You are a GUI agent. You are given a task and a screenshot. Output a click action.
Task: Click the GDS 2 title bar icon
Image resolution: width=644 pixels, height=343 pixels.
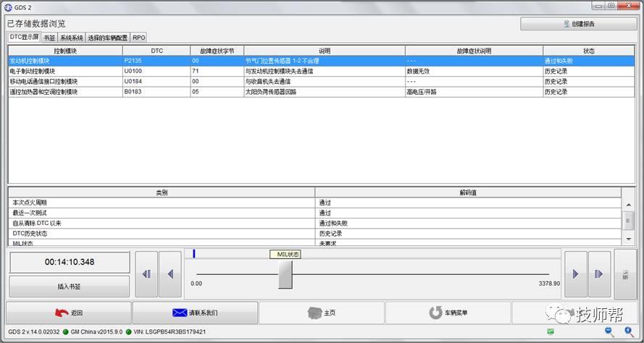(x=8, y=6)
